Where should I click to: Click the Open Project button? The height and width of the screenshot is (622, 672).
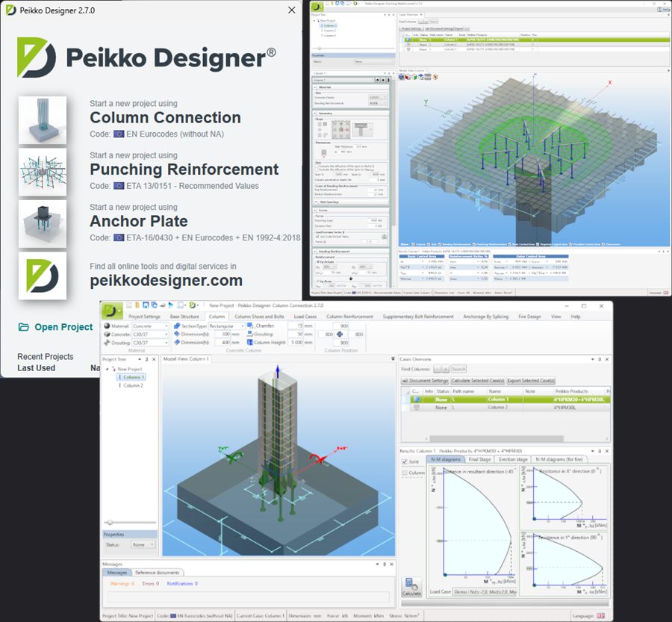pos(56,327)
